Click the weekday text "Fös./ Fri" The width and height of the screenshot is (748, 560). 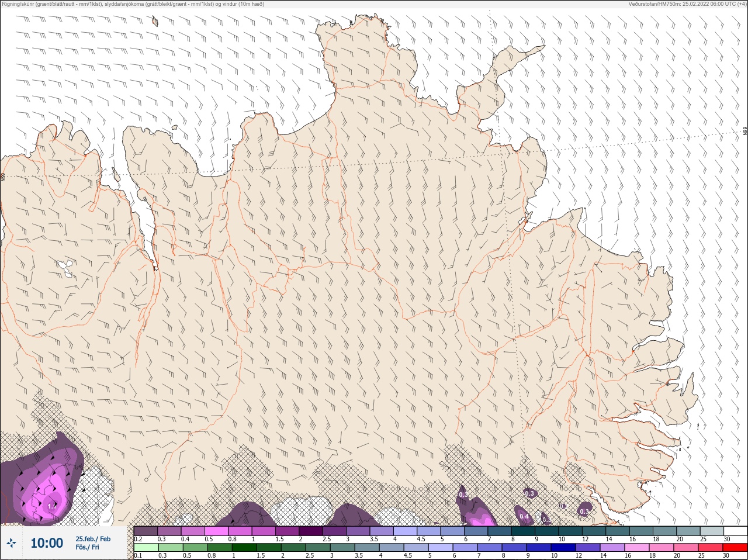pyautogui.click(x=87, y=548)
